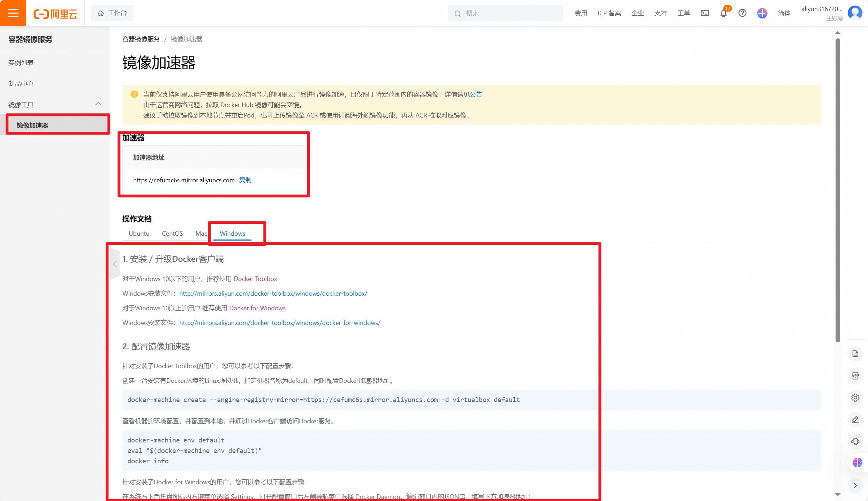Collapse the sidebar with the left chevron handle

tap(115, 264)
